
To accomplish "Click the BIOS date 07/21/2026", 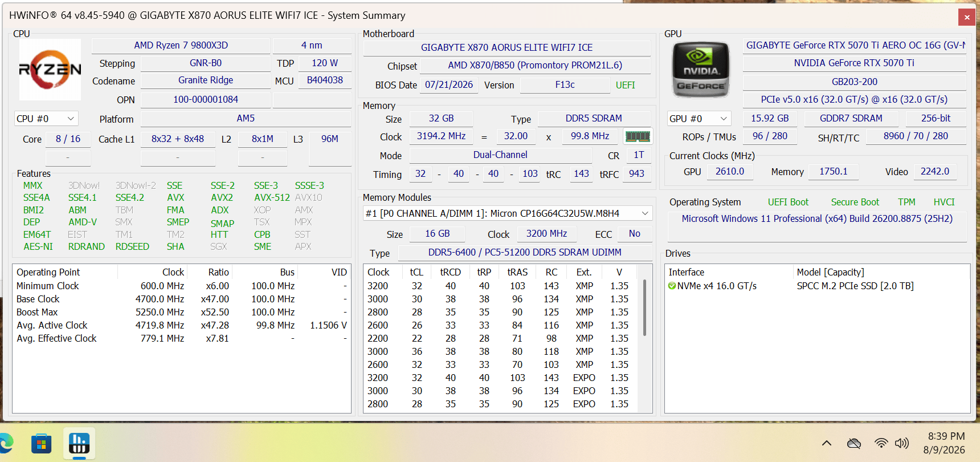I will (449, 85).
